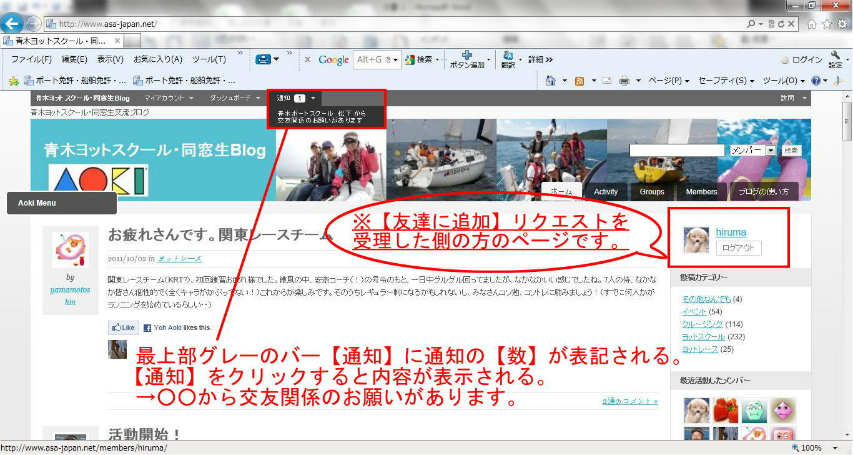Click hiruma's dog avatar thumbnail in sidebar box

[x=696, y=240]
